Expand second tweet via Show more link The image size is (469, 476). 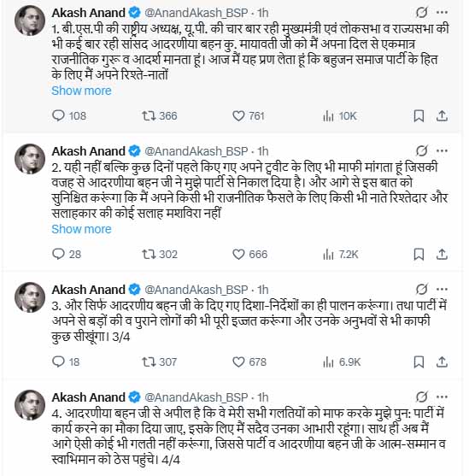pyautogui.click(x=81, y=229)
